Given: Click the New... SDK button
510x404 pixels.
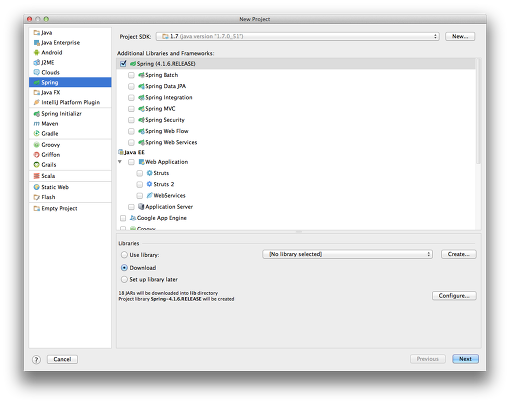Looking at the screenshot, I should pos(460,36).
